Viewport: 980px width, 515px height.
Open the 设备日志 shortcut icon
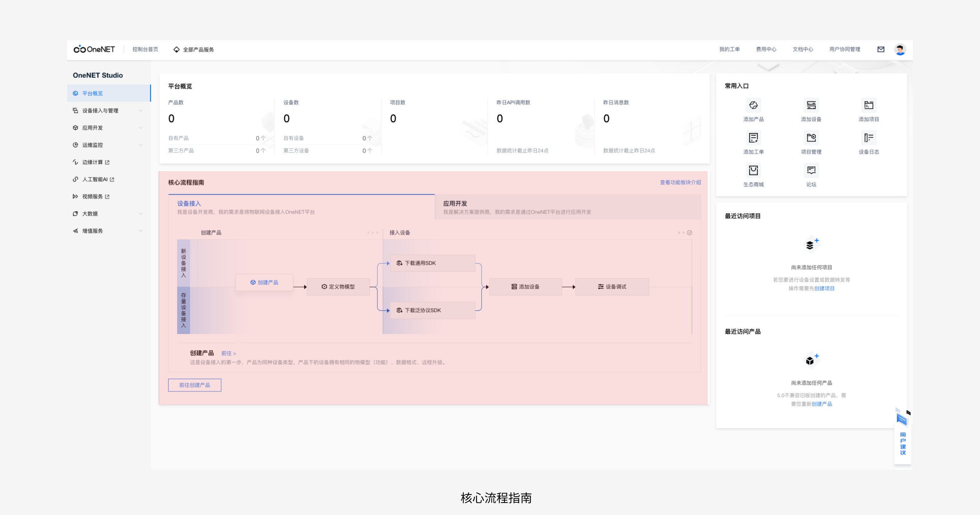coord(868,138)
